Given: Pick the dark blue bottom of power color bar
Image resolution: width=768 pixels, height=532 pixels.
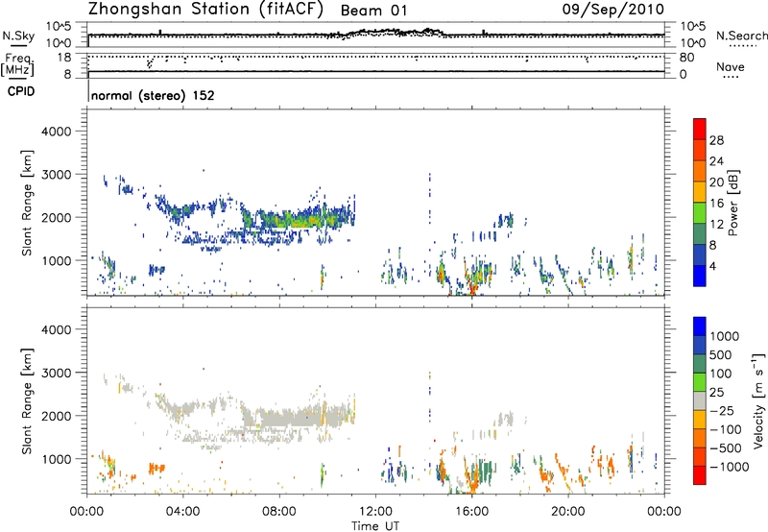Looking at the screenshot, I should (700, 277).
